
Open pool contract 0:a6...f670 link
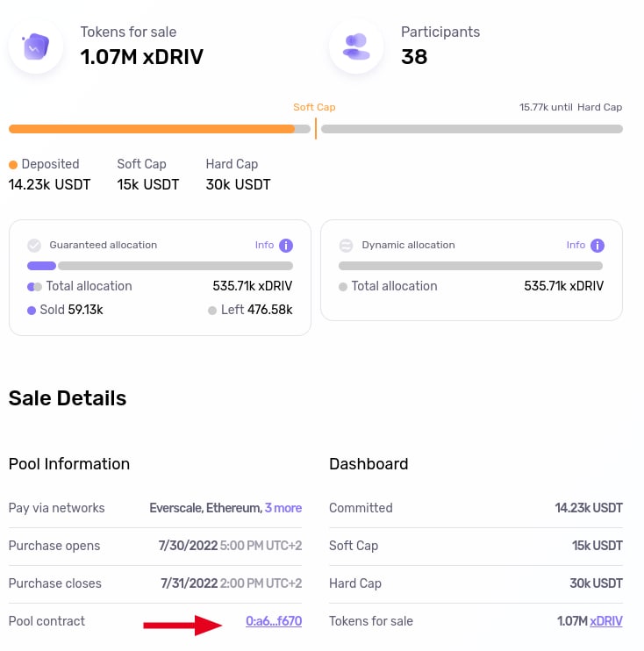click(x=274, y=621)
